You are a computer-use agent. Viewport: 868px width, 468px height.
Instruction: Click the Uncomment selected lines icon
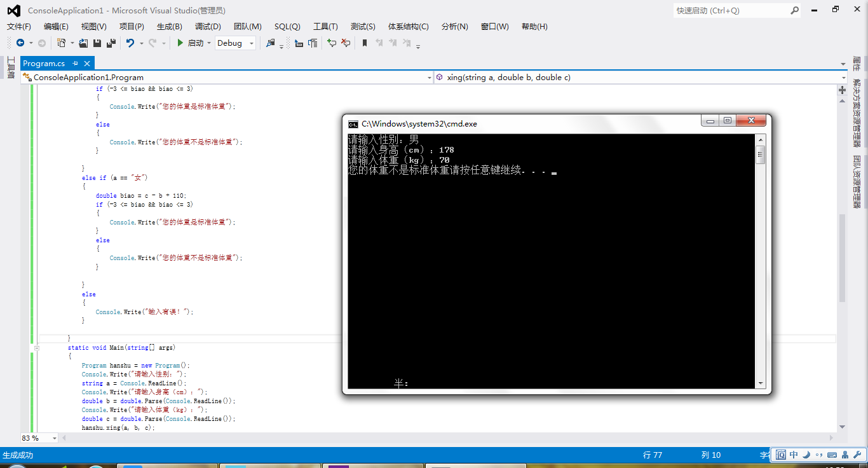click(x=346, y=43)
